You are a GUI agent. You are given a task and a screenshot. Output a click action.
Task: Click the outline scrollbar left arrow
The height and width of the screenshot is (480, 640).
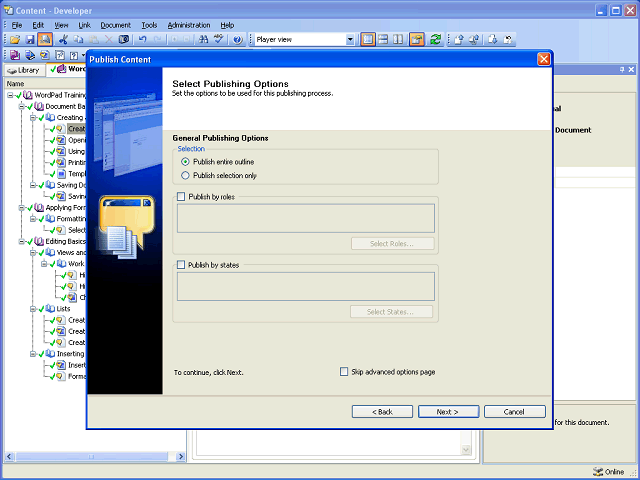point(9,457)
